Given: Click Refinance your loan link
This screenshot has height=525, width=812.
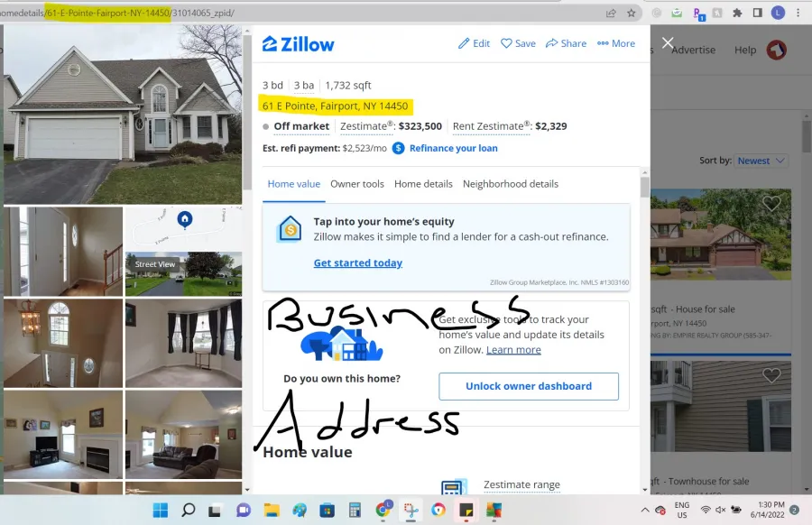Looking at the screenshot, I should [x=454, y=148].
